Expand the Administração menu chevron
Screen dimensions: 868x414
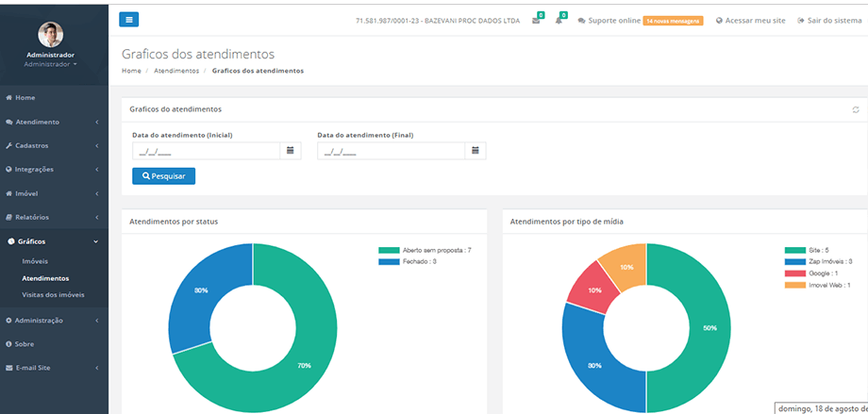(97, 321)
